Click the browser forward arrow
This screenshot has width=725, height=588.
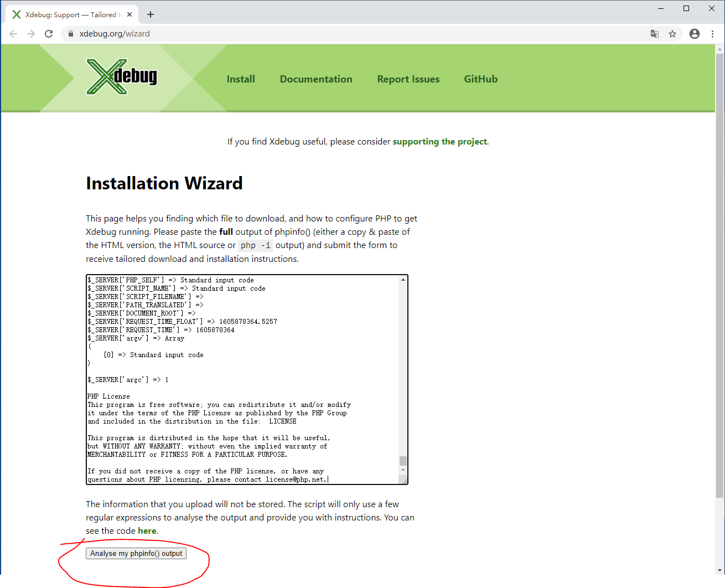pyautogui.click(x=31, y=33)
